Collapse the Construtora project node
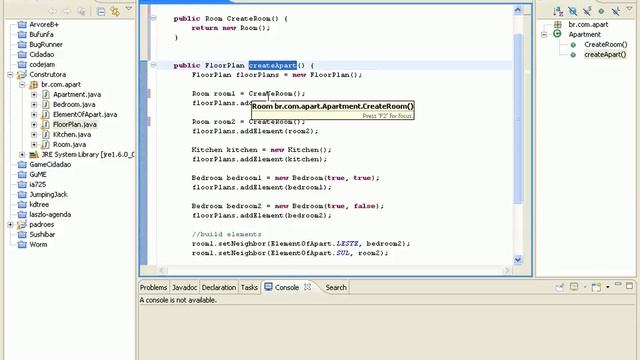Screen dimensions: 640x360 (x=10, y=75)
